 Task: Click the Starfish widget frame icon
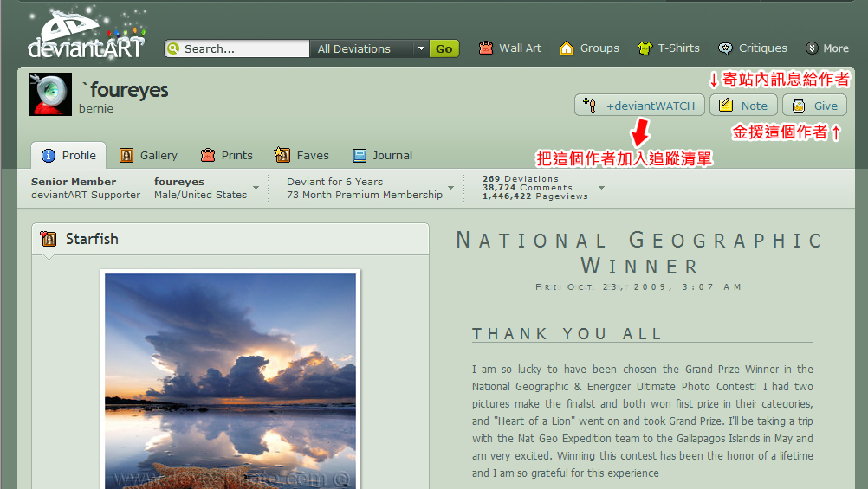49,239
